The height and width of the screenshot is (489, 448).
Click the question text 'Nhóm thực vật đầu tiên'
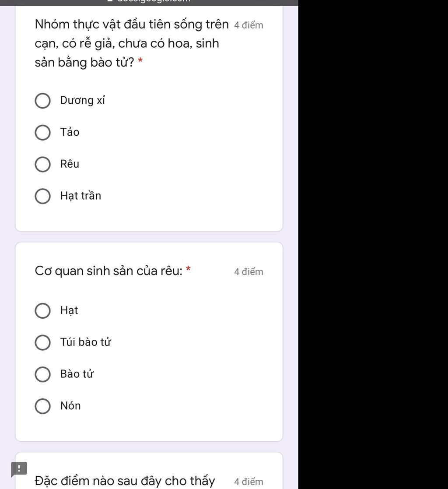tap(131, 25)
